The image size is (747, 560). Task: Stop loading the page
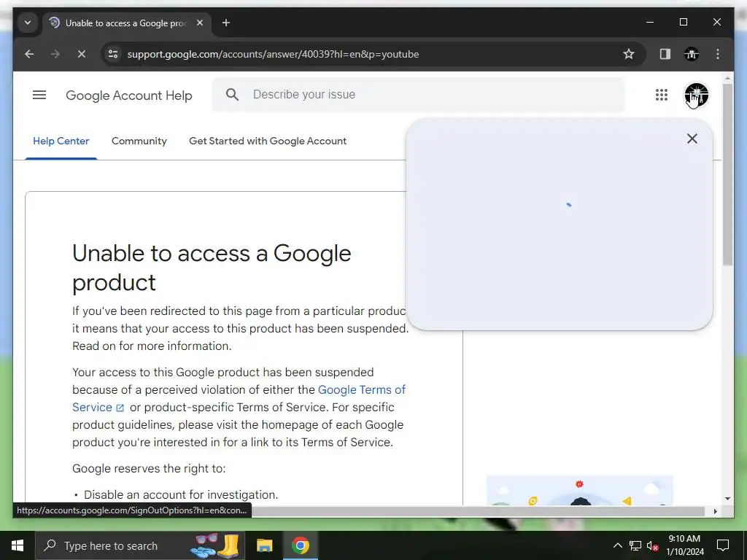[x=82, y=54]
